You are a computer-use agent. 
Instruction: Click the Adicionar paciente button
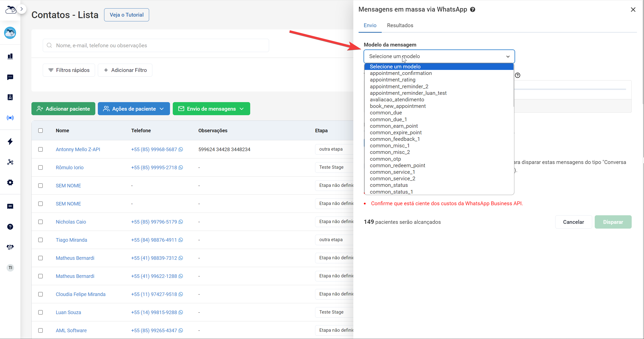63,109
